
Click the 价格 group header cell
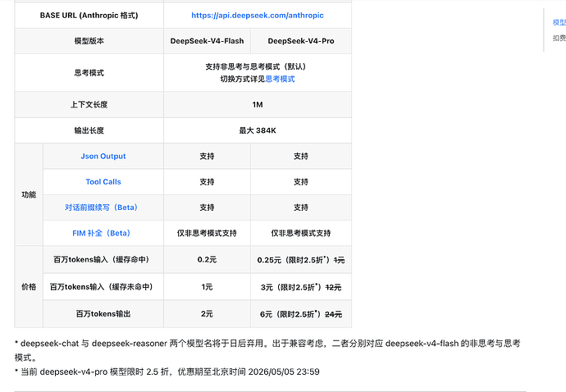(29, 286)
